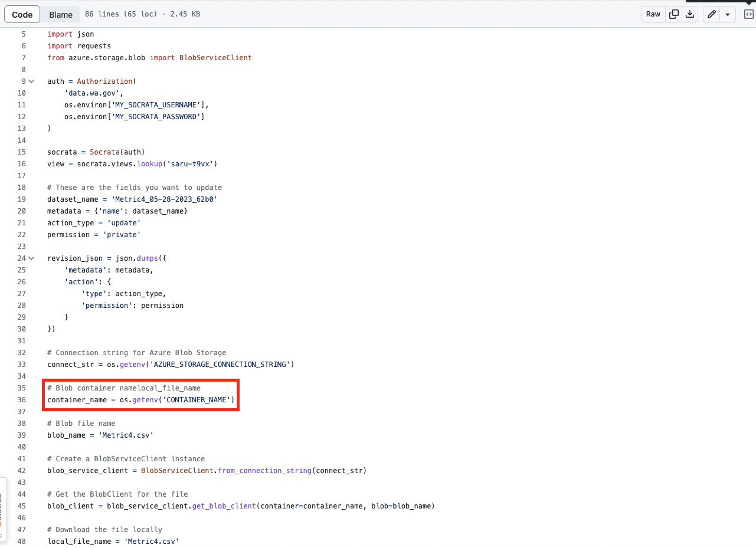Click 'MY_SOCRATA_USERNAME' environment key
The height and width of the screenshot is (548, 756).
(x=156, y=105)
